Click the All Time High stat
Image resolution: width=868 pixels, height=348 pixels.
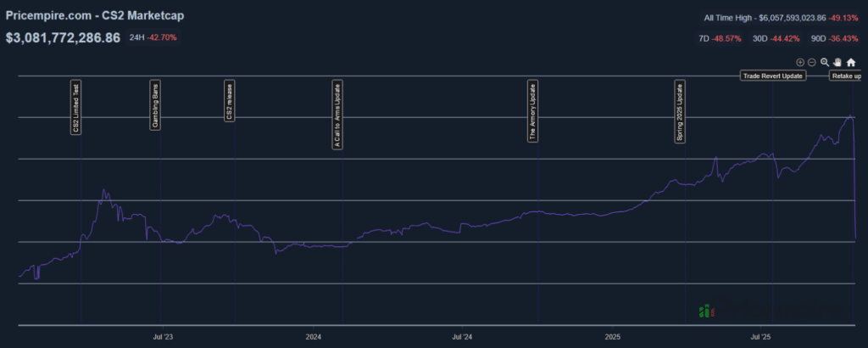click(782, 18)
